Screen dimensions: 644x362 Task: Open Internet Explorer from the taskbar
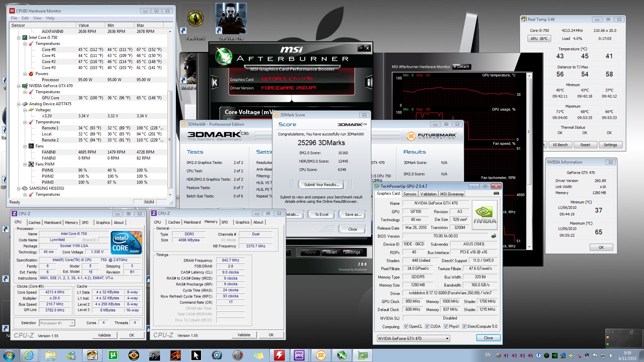(x=29, y=355)
